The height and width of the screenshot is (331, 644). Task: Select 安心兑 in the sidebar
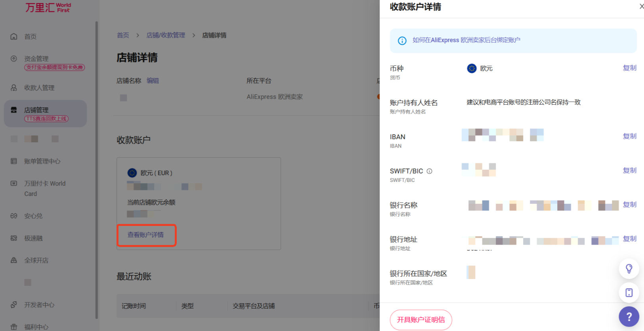pos(33,216)
